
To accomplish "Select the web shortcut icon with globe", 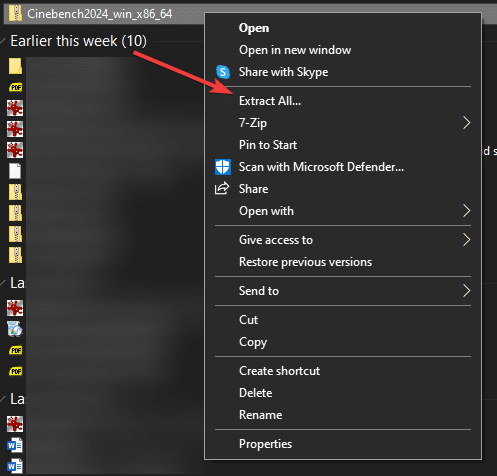I will click(x=15, y=329).
